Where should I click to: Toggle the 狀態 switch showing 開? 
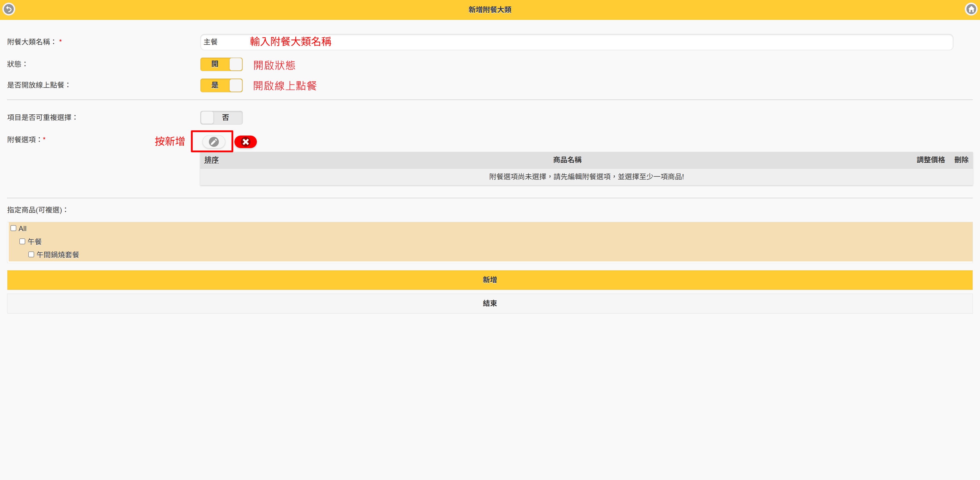coord(221,64)
